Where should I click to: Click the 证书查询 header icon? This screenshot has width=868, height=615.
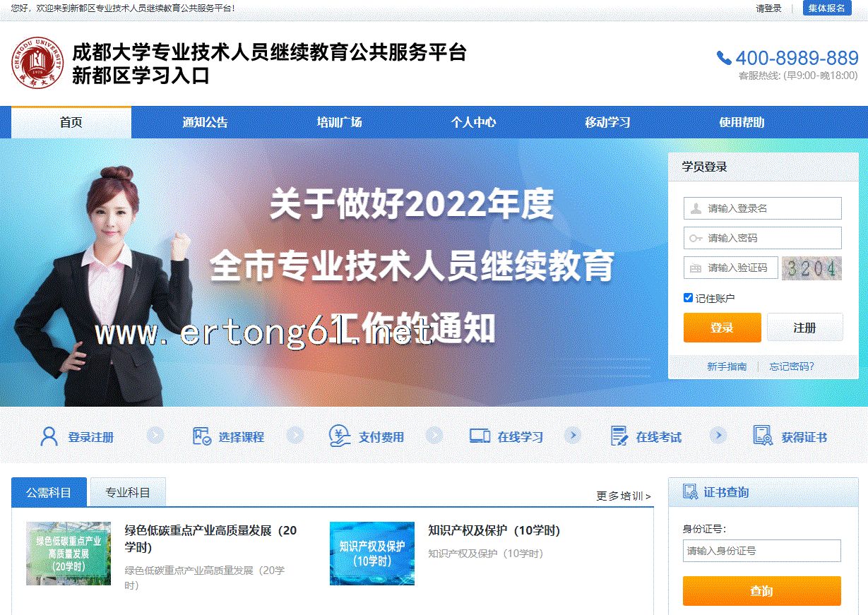pos(690,491)
